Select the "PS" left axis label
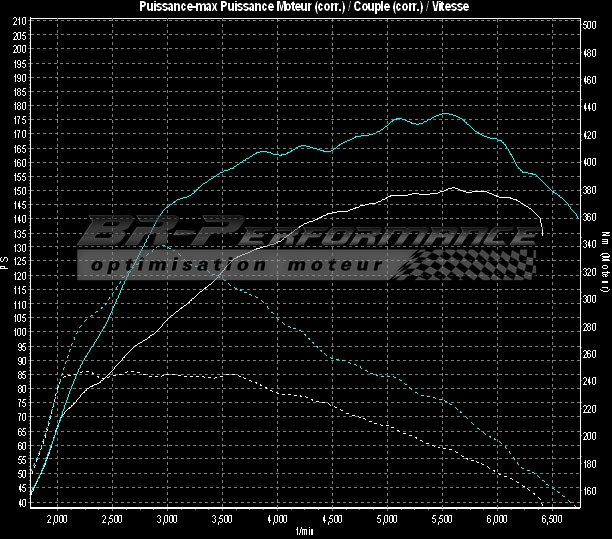Screen dimensions: 612x539 point(5,262)
